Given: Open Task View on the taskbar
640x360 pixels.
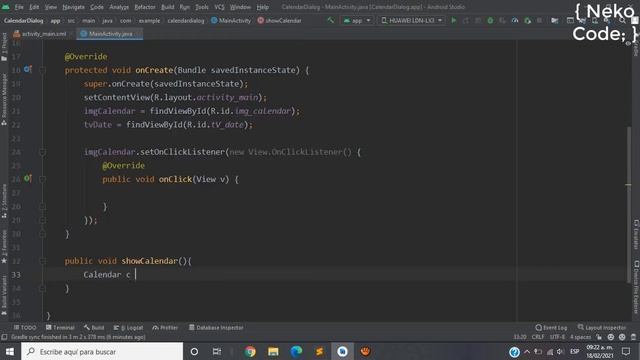Looking at the screenshot, I should click(217, 351).
